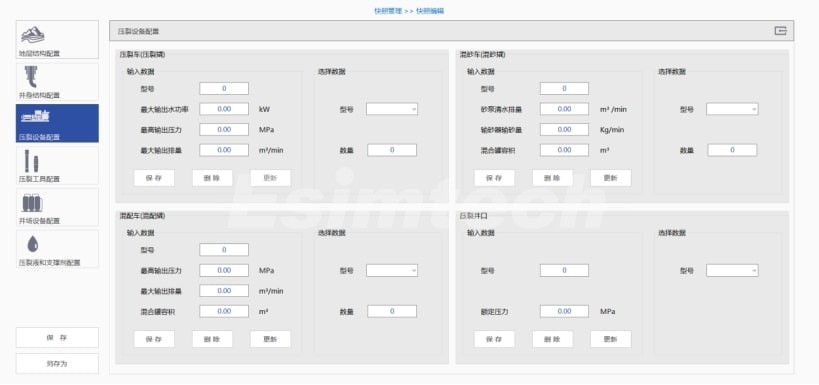The height and width of the screenshot is (385, 819).
Task: Focus the 型号 input field in 混配车 panel
Action: pos(224,250)
